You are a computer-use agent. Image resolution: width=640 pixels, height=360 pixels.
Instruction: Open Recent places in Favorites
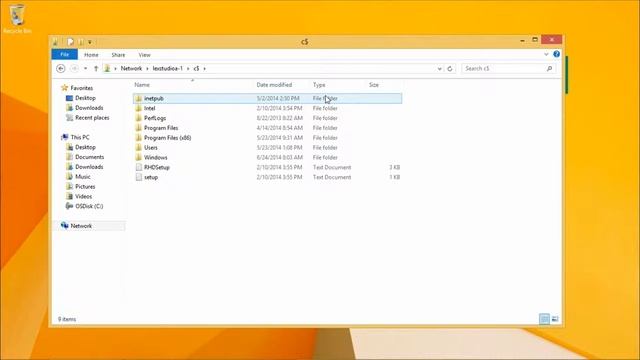tap(92, 118)
